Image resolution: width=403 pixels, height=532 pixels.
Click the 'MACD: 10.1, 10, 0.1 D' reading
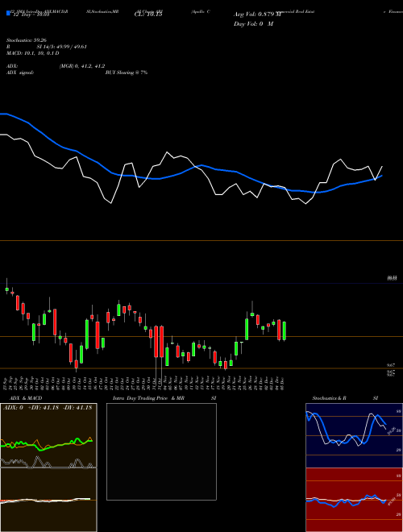tap(33, 53)
